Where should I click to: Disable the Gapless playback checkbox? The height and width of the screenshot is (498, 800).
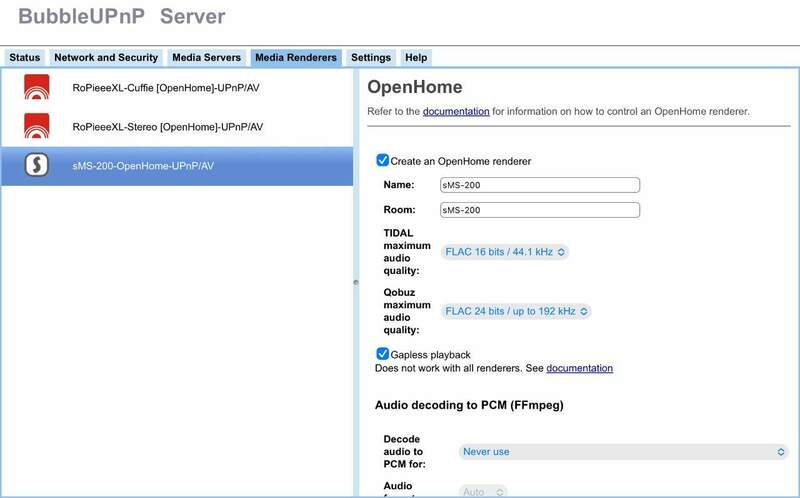pyautogui.click(x=382, y=354)
